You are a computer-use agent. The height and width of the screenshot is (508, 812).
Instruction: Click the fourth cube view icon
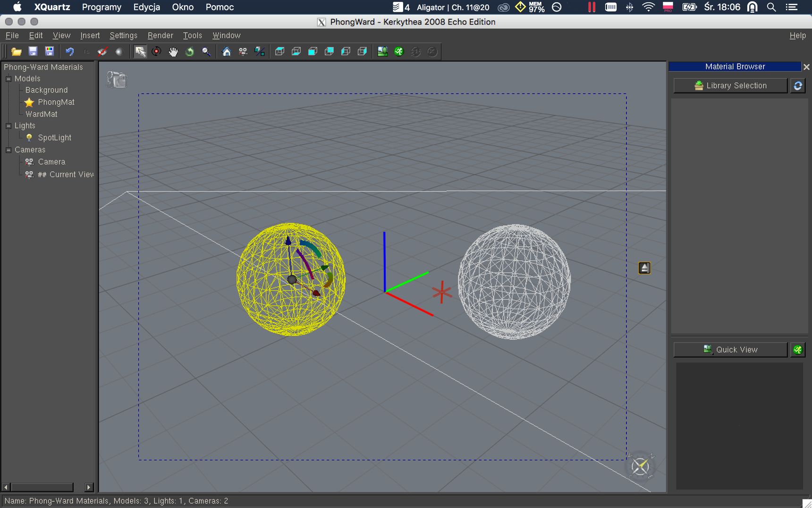pyautogui.click(x=330, y=52)
